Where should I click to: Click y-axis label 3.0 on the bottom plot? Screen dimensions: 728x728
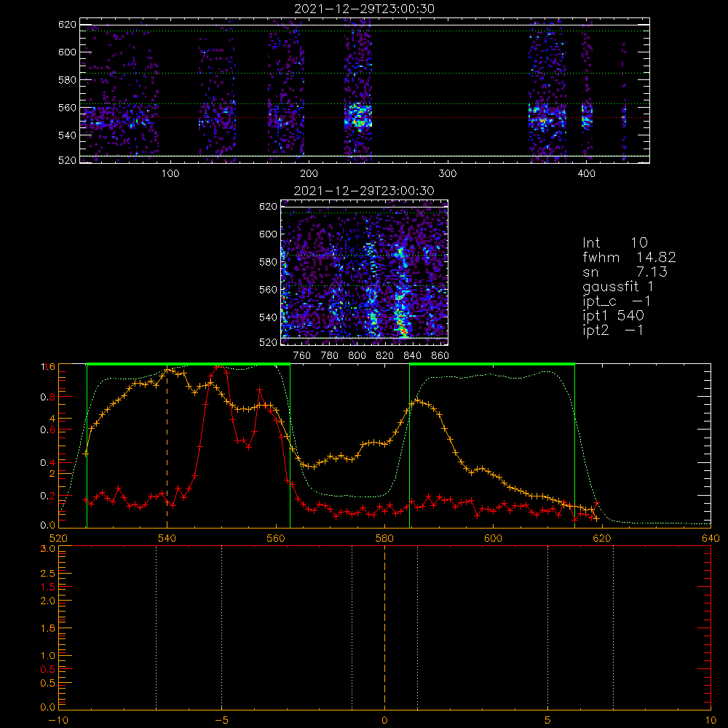(48, 549)
